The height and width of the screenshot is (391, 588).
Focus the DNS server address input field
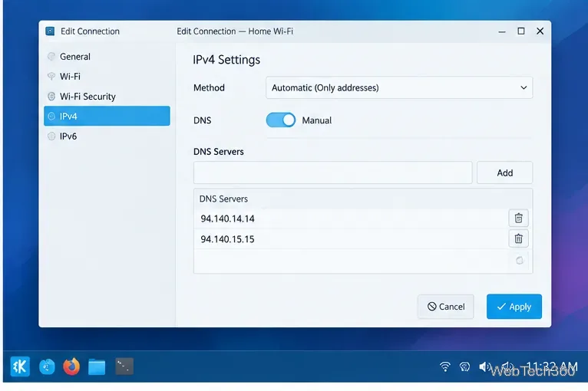332,172
